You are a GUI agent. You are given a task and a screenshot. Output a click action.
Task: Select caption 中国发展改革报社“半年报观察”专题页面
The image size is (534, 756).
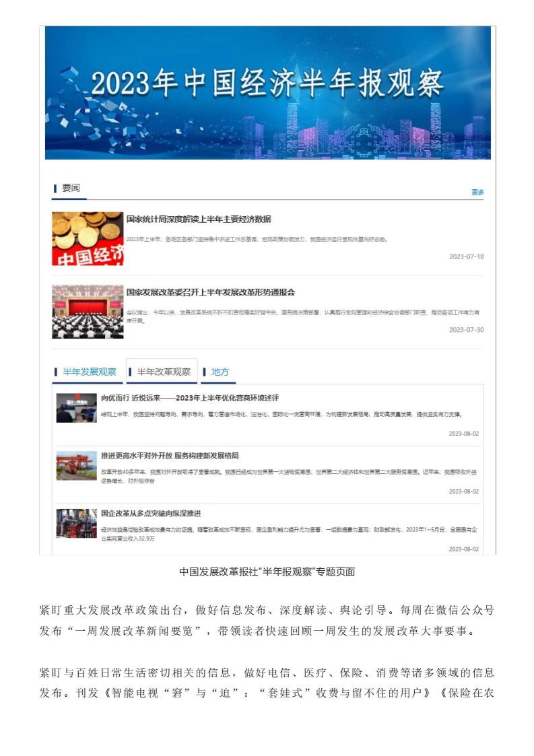tap(267, 572)
